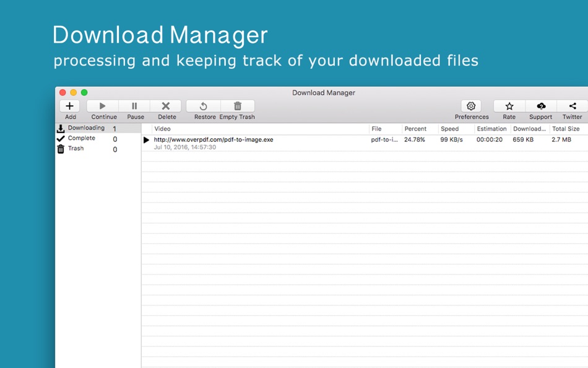The width and height of the screenshot is (588, 368).
Task: Click the yellow minimize window button
Action: [74, 92]
